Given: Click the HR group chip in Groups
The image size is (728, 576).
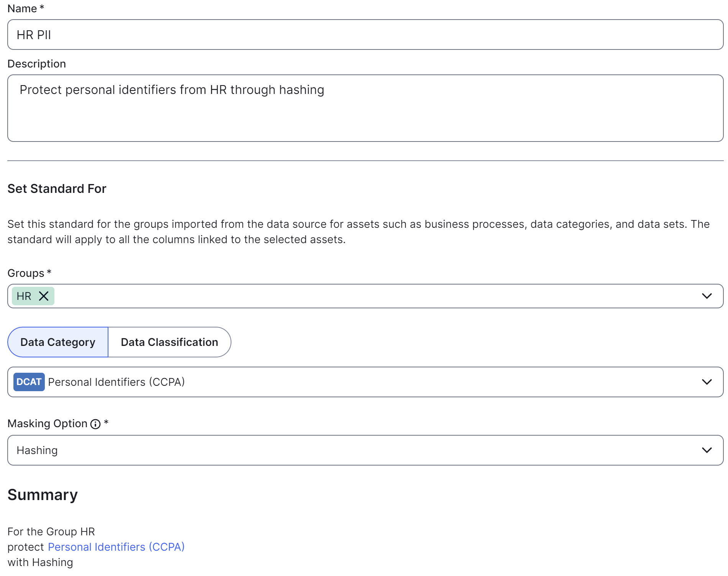Looking at the screenshot, I should click(x=25, y=296).
